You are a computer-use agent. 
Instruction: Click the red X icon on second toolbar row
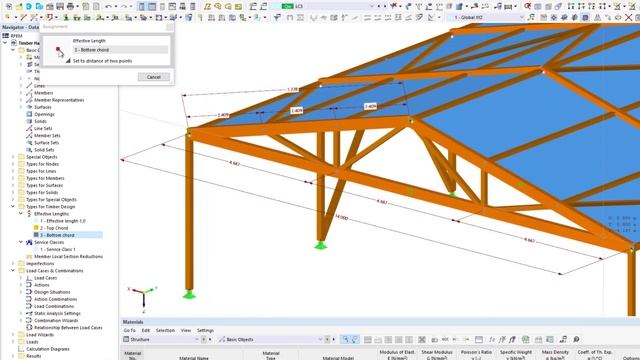point(629,17)
